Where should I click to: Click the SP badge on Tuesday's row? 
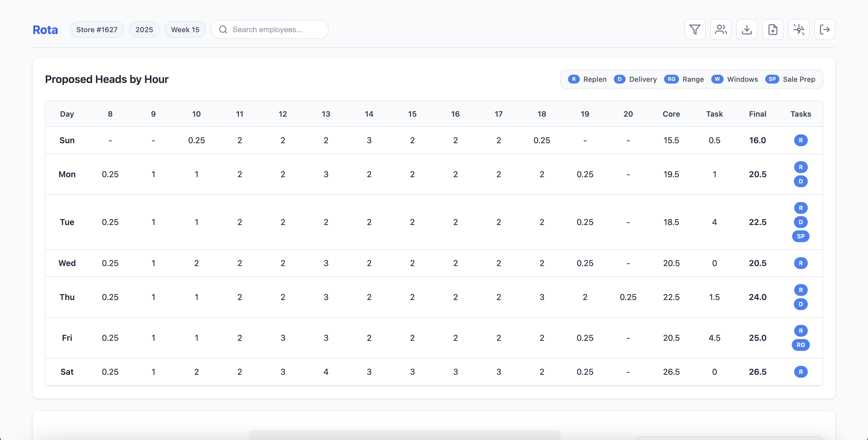(x=801, y=236)
